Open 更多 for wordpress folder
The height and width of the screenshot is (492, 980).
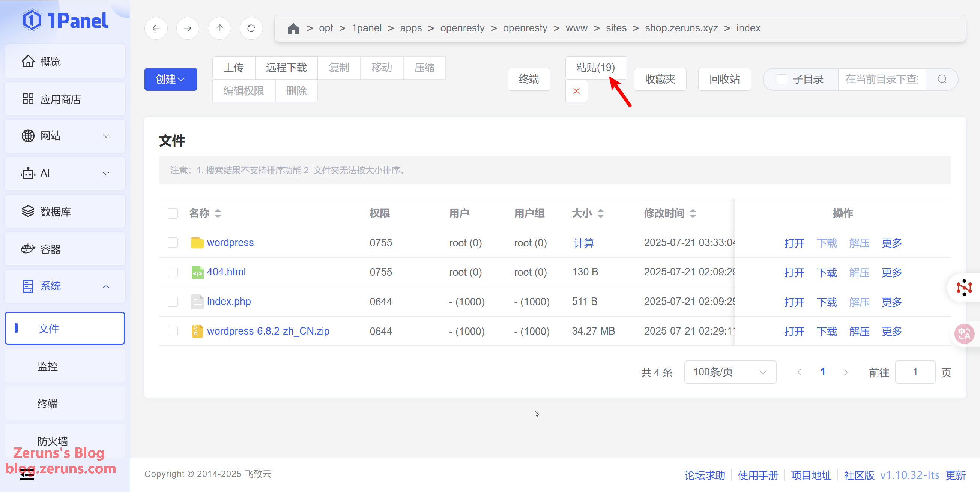[x=892, y=243]
